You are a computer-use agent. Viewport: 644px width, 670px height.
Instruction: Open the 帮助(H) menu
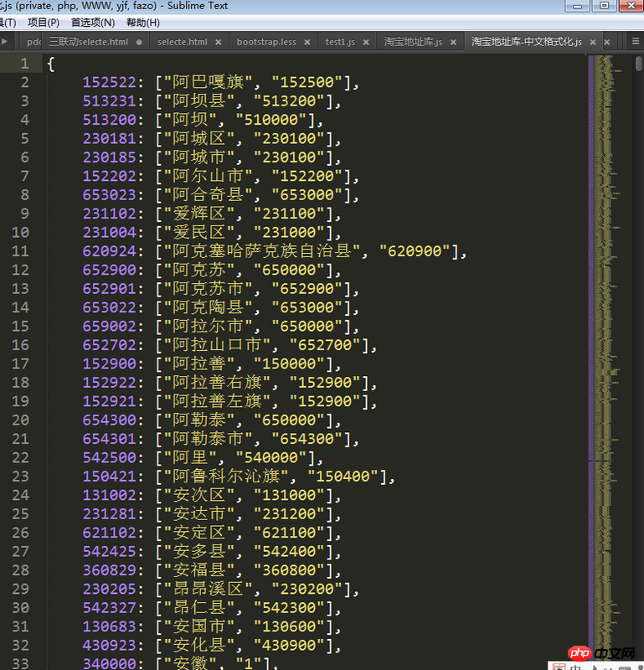[143, 23]
